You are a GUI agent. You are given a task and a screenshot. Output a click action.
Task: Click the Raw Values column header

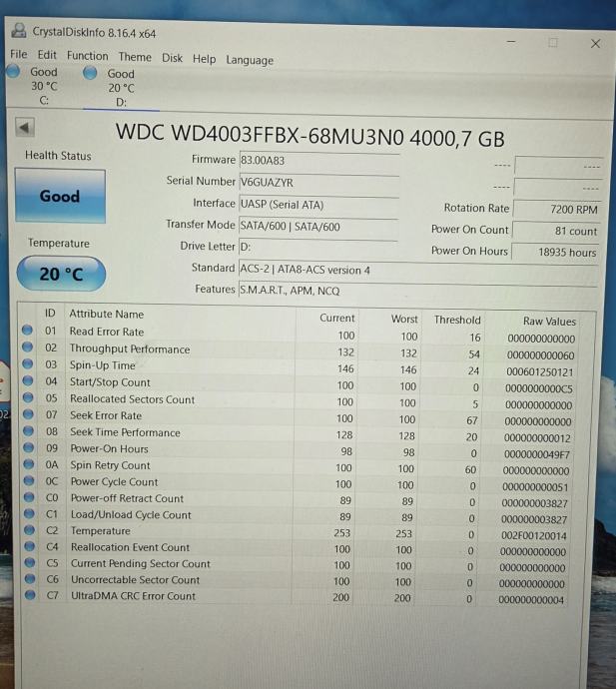(x=549, y=322)
